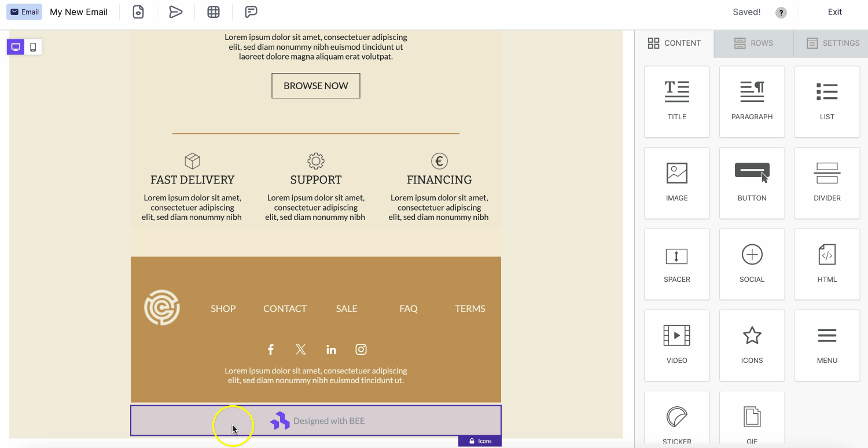This screenshot has height=448, width=868.
Task: Select the LIST content block
Action: (827, 102)
